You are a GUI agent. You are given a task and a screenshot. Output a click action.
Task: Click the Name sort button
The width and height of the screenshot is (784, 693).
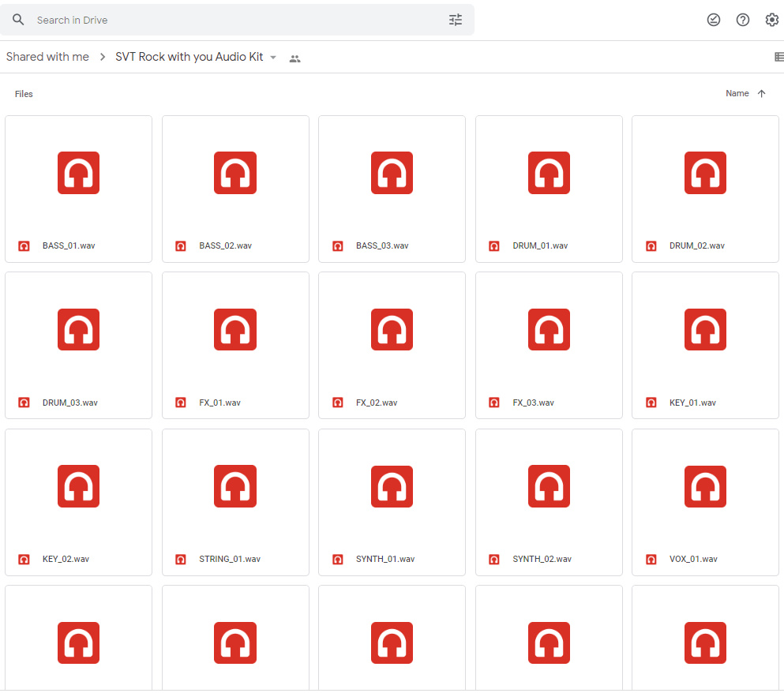click(x=737, y=93)
